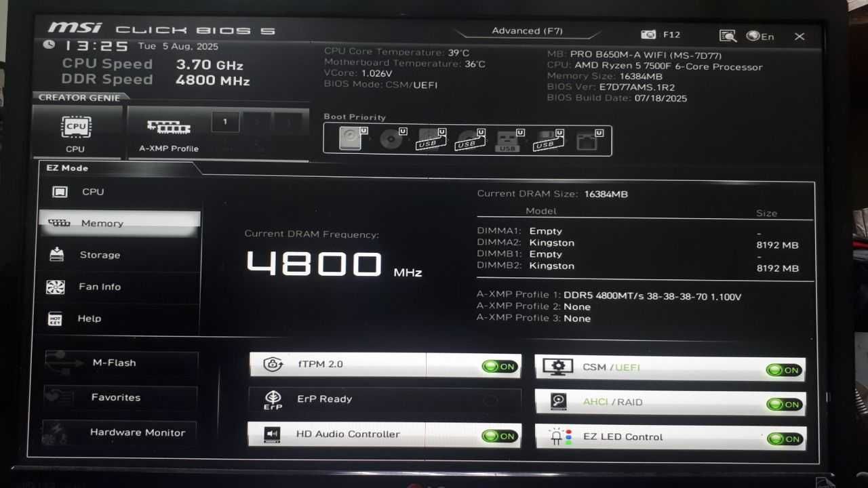
Task: Open the search tool magnifier icon
Action: [x=728, y=36]
